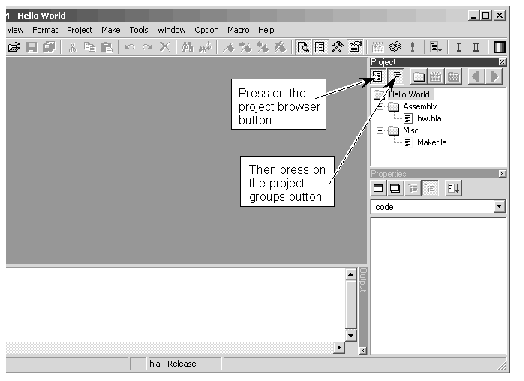Click the Undo arrow icon
This screenshot has width=524, height=381.
point(130,47)
